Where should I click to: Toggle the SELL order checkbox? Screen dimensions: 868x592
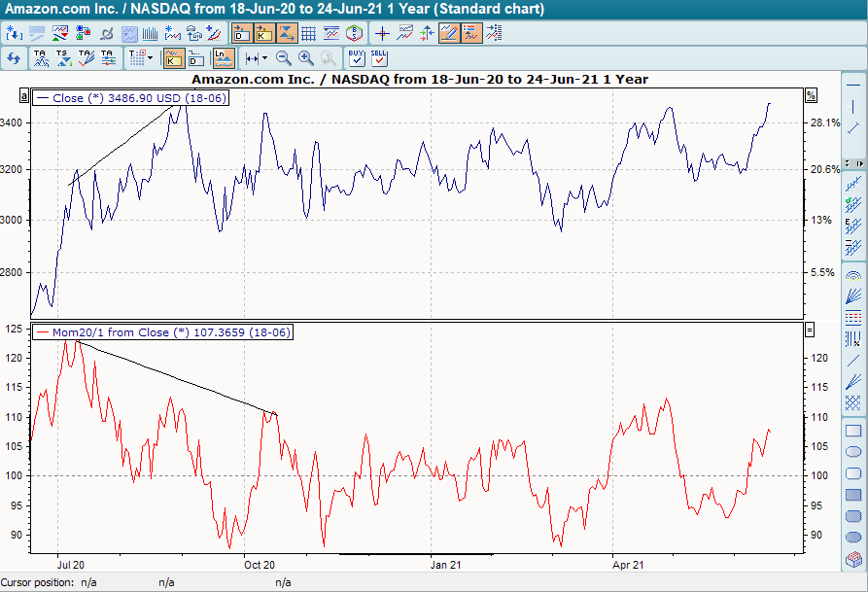pos(379,57)
